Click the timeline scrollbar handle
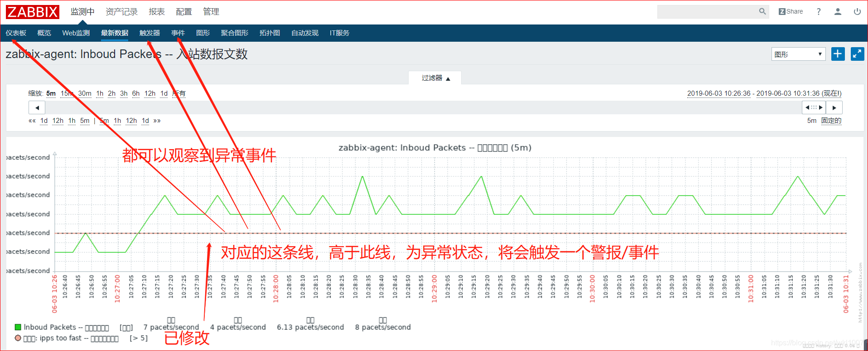868x351 pixels. click(x=814, y=107)
